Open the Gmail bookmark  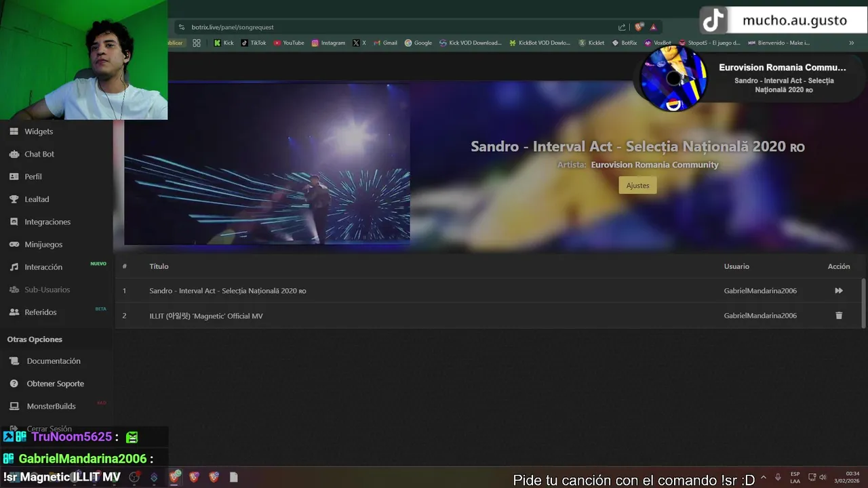[385, 43]
